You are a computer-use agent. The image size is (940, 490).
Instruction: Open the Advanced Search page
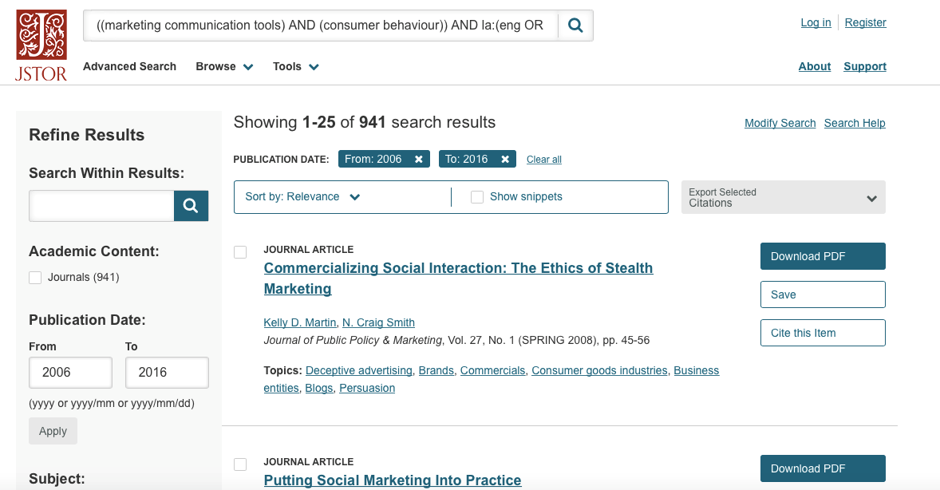click(129, 67)
